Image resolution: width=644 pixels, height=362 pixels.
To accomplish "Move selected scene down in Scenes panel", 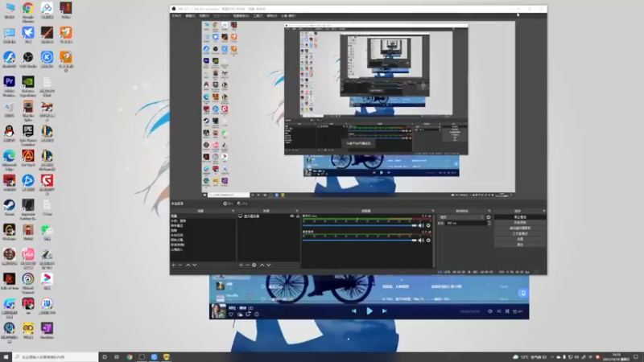I will coord(195,265).
